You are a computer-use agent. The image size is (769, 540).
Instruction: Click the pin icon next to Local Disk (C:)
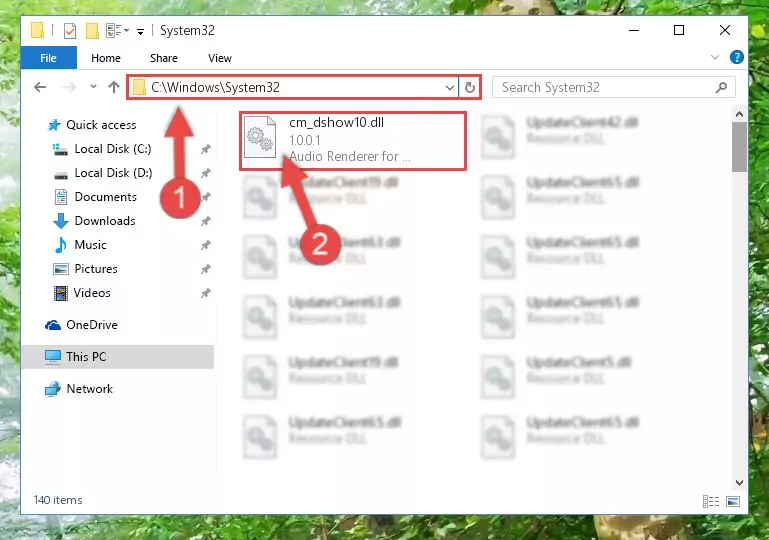point(205,149)
